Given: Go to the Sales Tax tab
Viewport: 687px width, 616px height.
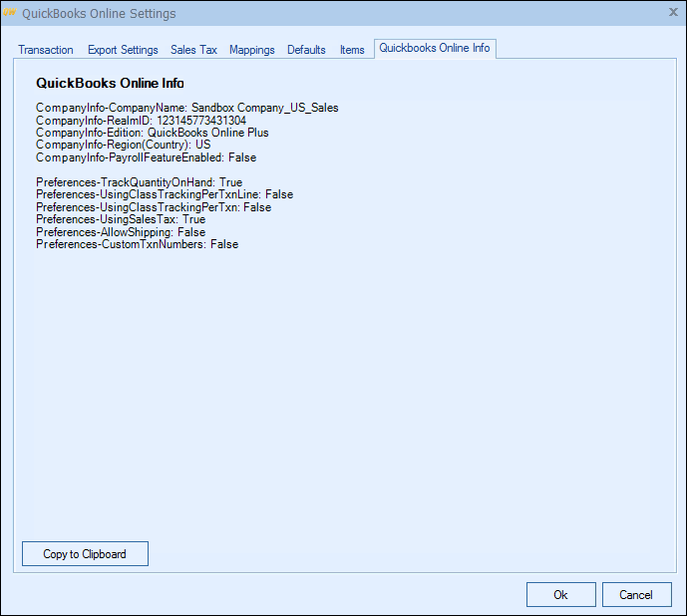Looking at the screenshot, I should (193, 50).
